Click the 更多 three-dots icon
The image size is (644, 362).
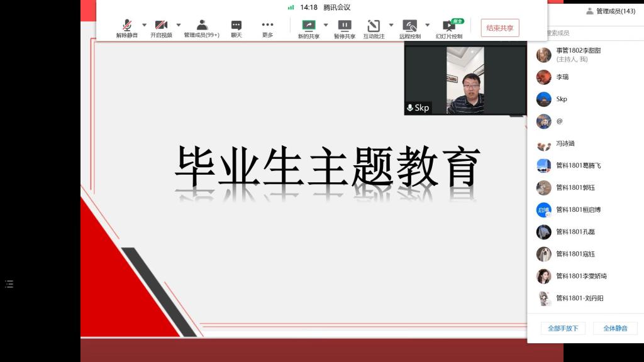click(x=267, y=28)
